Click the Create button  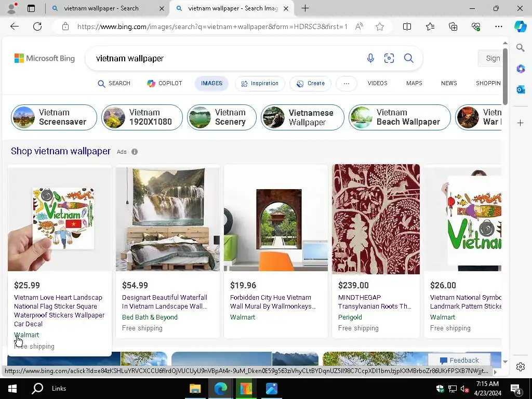coord(311,84)
